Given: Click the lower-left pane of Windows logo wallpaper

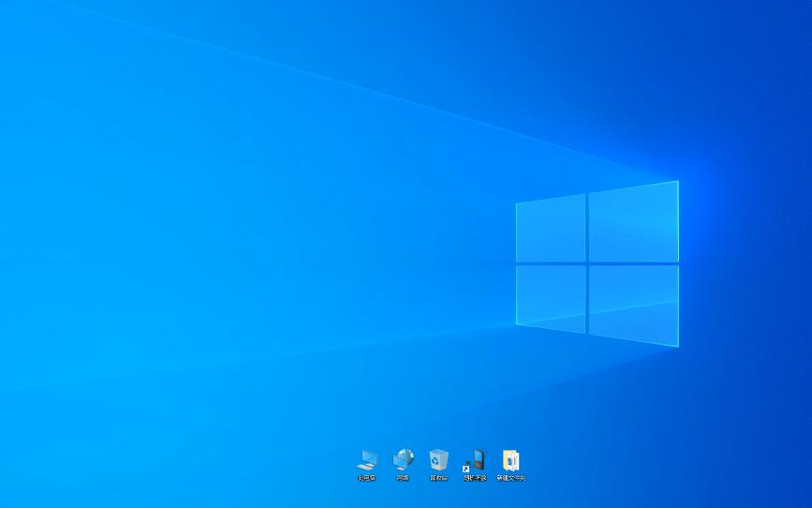Looking at the screenshot, I should click(551, 299).
